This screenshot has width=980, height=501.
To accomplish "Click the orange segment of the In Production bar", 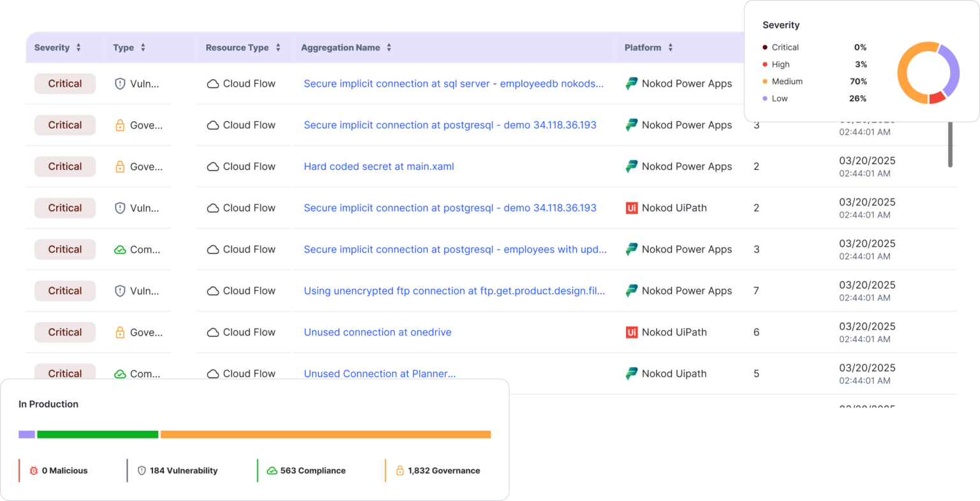I will (x=325, y=434).
